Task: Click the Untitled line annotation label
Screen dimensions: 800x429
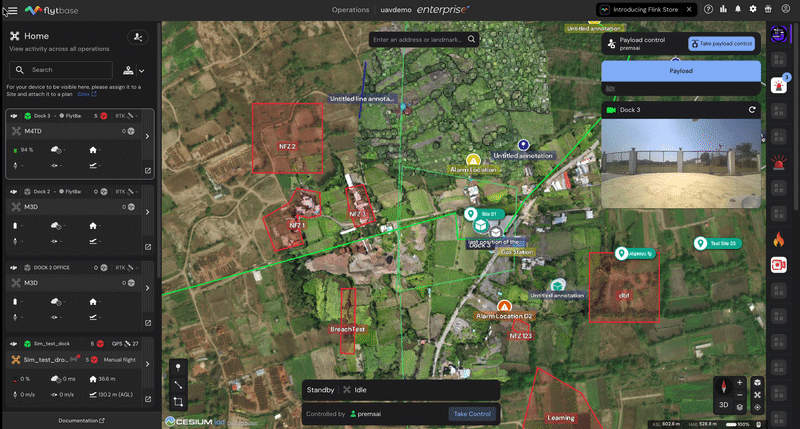Action: [362, 98]
